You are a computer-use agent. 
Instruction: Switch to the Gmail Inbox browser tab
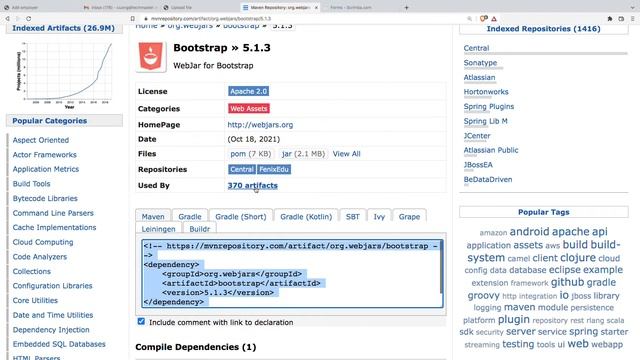pyautogui.click(x=120, y=7)
